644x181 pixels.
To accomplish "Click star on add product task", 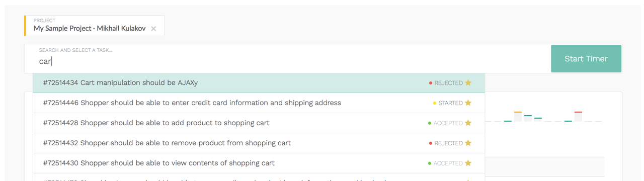I will pyautogui.click(x=468, y=123).
